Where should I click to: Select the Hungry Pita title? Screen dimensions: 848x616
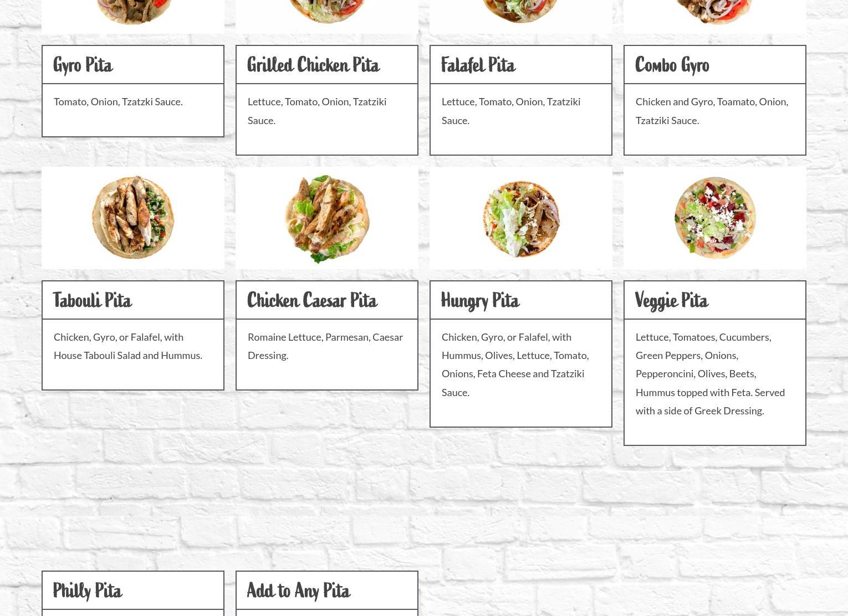click(x=481, y=301)
